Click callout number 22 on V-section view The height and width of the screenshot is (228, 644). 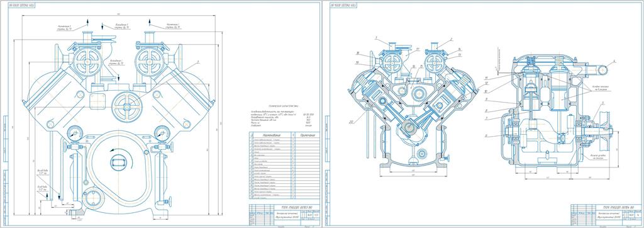(351, 122)
